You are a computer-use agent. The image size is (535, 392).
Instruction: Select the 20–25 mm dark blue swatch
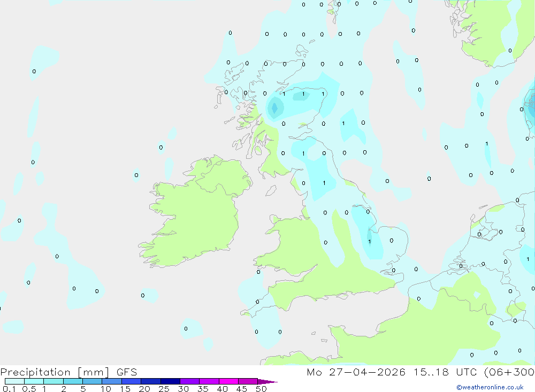150,381
